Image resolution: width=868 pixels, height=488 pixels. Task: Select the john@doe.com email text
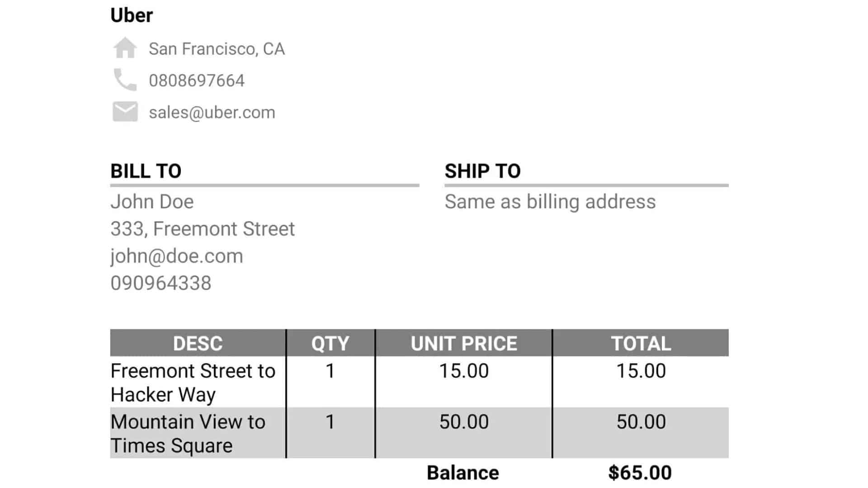[177, 256]
